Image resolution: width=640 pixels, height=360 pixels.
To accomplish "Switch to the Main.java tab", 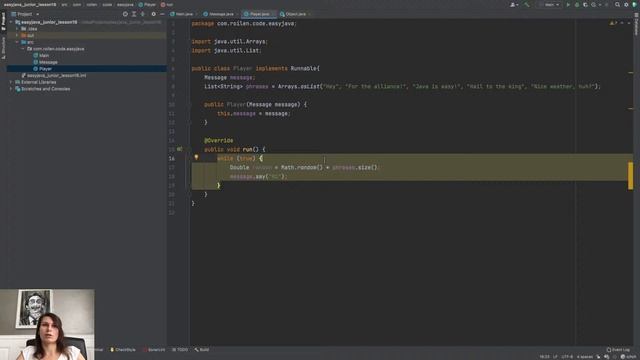I will (x=182, y=14).
